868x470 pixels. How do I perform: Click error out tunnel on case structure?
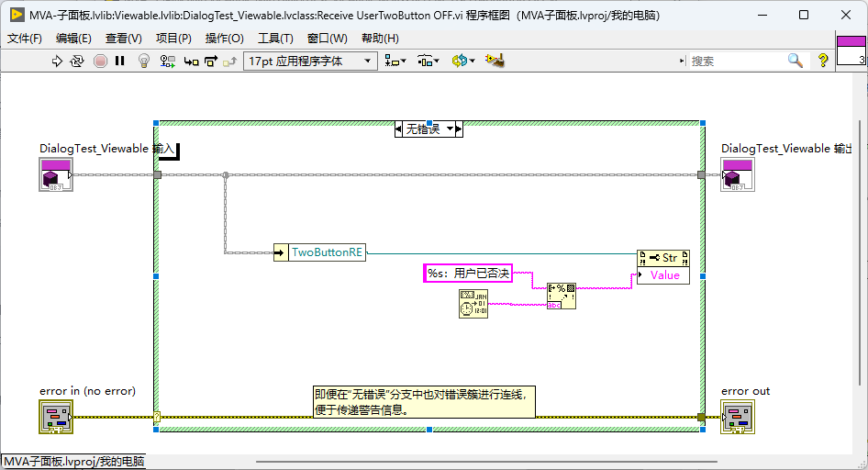[701, 417]
